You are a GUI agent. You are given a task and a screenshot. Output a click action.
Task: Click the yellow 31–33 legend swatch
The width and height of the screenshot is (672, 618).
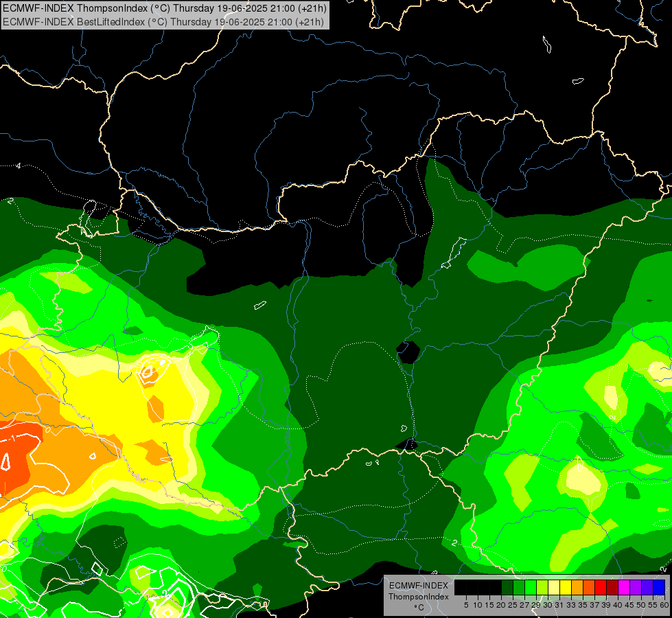566,587
